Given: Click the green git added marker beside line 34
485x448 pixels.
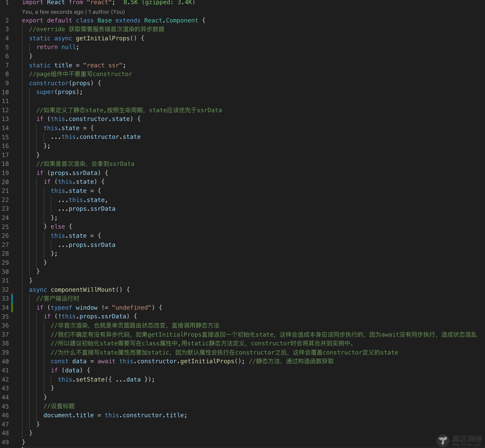Looking at the screenshot, I should coord(12,307).
